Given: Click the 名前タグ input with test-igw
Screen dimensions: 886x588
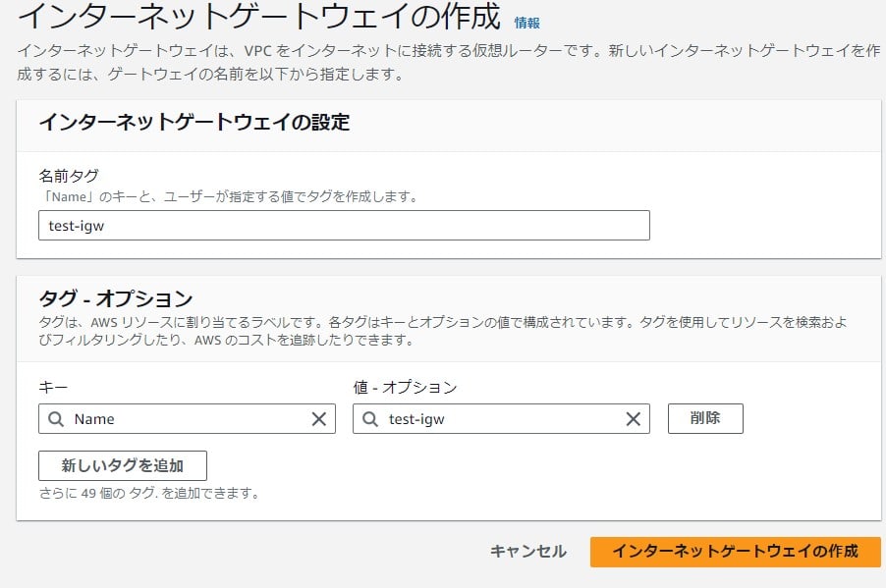Looking at the screenshot, I should 344,226.
